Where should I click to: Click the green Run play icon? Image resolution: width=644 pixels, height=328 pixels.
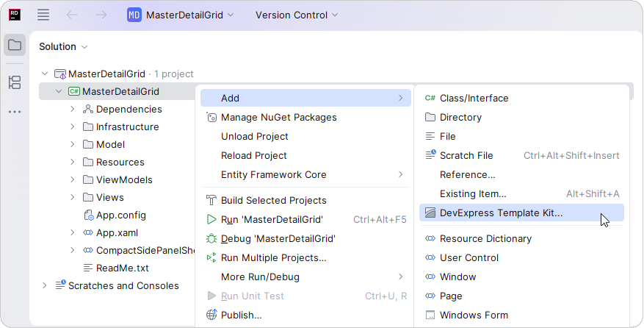(x=211, y=219)
